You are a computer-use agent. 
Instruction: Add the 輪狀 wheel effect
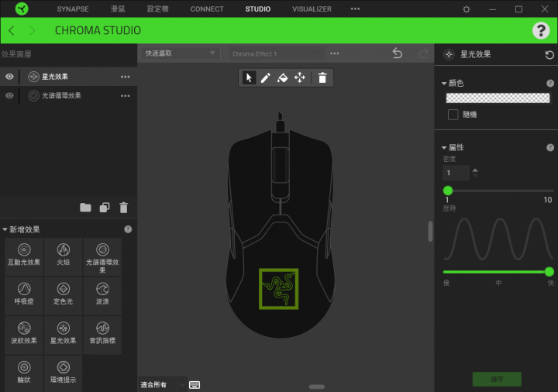pyautogui.click(x=24, y=373)
